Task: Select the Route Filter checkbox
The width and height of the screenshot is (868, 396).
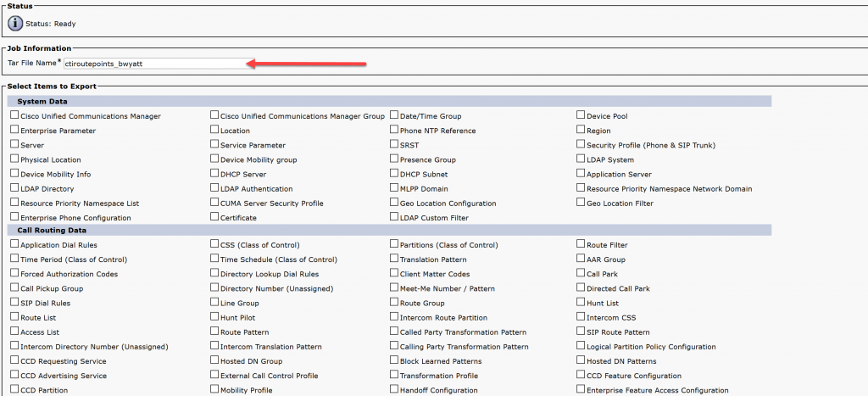Action: click(581, 243)
